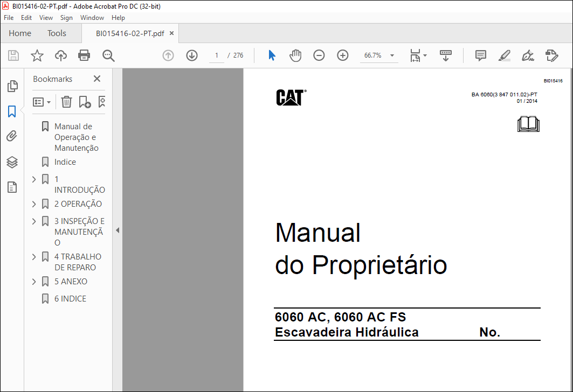Open the Help menu
Viewport: 573px width, 392px height.
click(118, 18)
